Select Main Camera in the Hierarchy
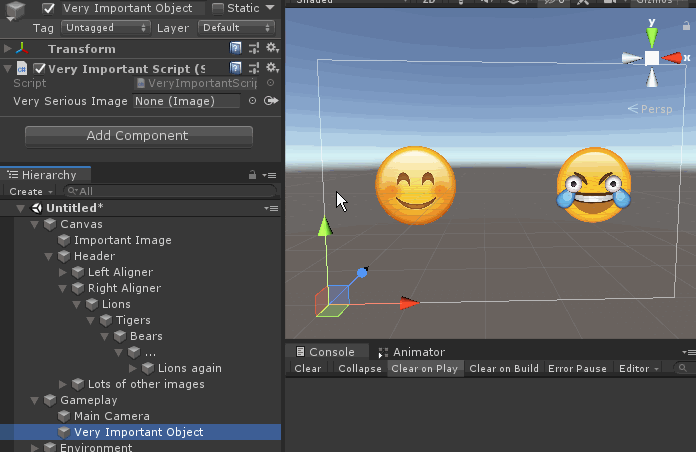 click(111, 416)
